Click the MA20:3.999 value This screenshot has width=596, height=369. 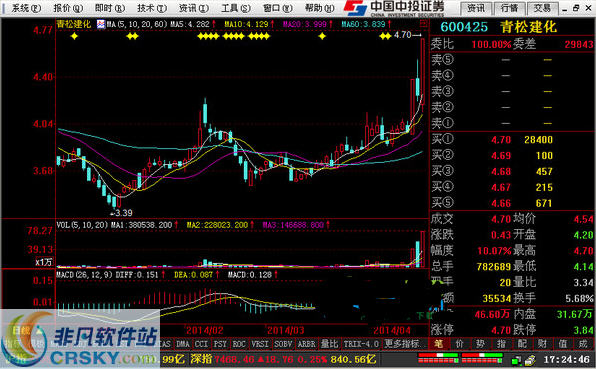(x=305, y=24)
